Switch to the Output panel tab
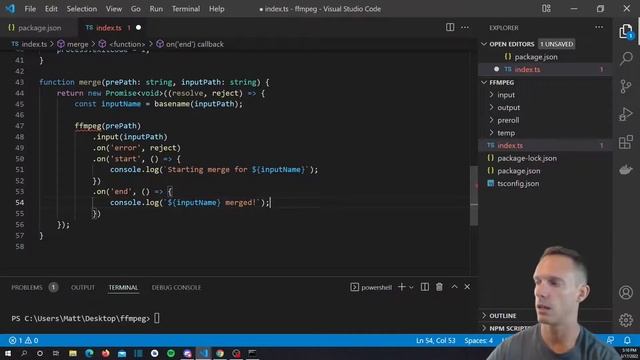The width and height of the screenshot is (640, 360). coord(82,287)
